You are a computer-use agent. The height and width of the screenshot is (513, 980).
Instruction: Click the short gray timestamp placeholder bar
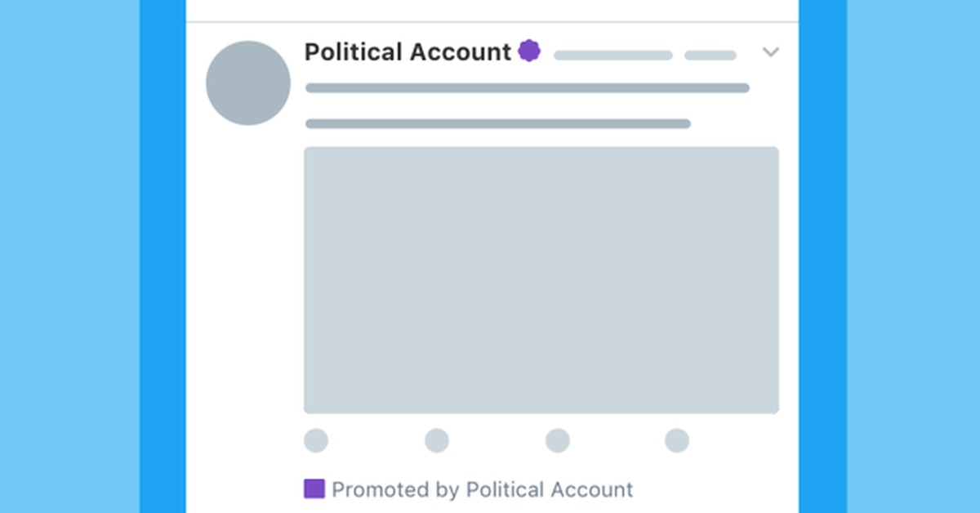tap(710, 56)
